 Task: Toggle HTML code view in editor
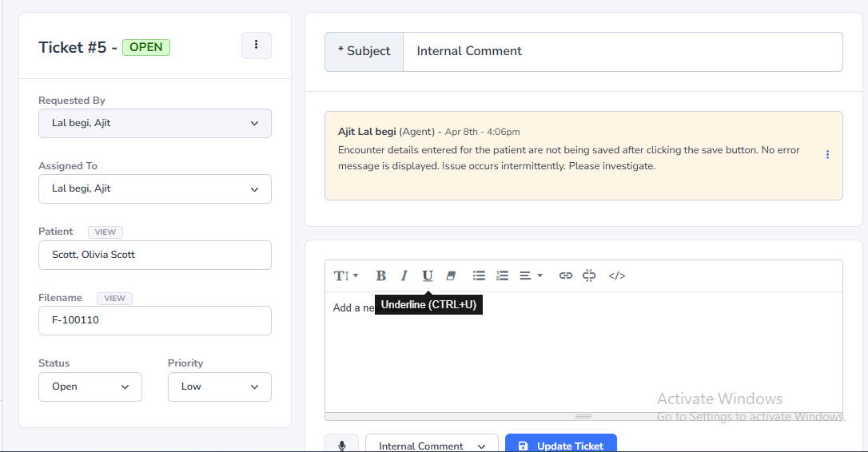(x=617, y=276)
